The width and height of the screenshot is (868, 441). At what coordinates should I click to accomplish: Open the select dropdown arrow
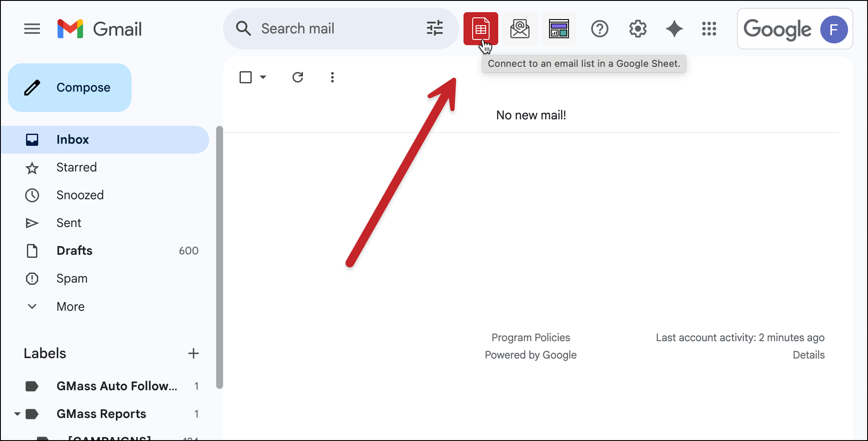[263, 77]
